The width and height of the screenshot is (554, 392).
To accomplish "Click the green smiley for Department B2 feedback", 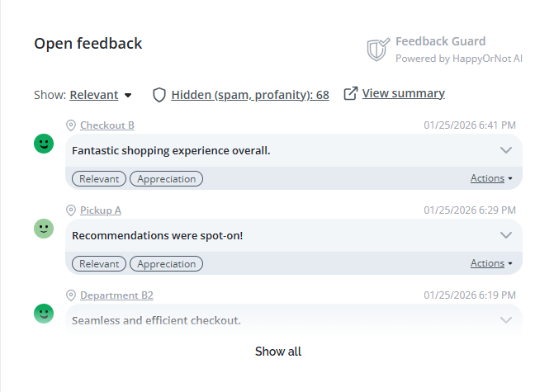I will [44, 314].
